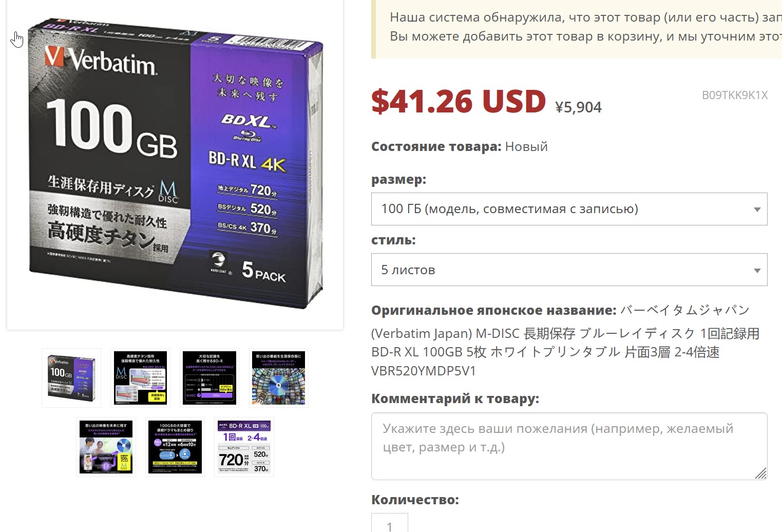782x532 pixels.
Task: Click the Количество quantity field
Action: pos(389,523)
